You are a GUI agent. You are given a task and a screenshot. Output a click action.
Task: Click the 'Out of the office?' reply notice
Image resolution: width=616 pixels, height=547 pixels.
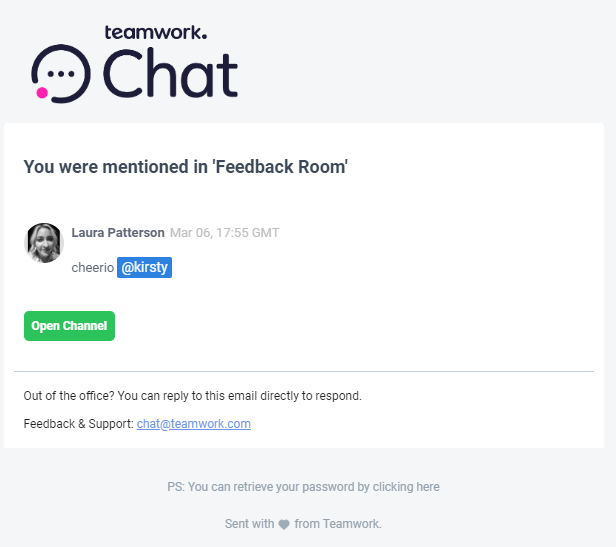pyautogui.click(x=192, y=395)
